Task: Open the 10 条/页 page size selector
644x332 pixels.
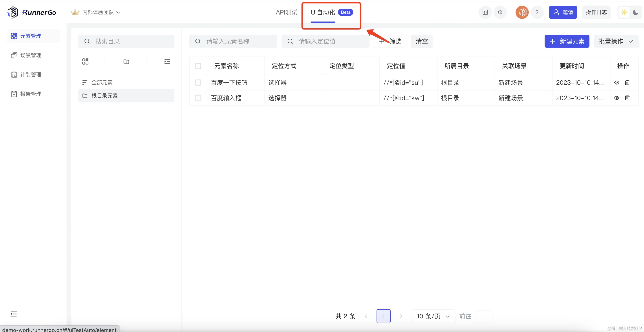Action: [x=433, y=316]
